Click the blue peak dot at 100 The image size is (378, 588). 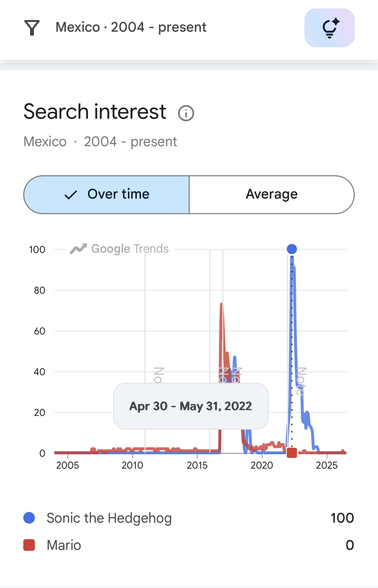tap(292, 249)
